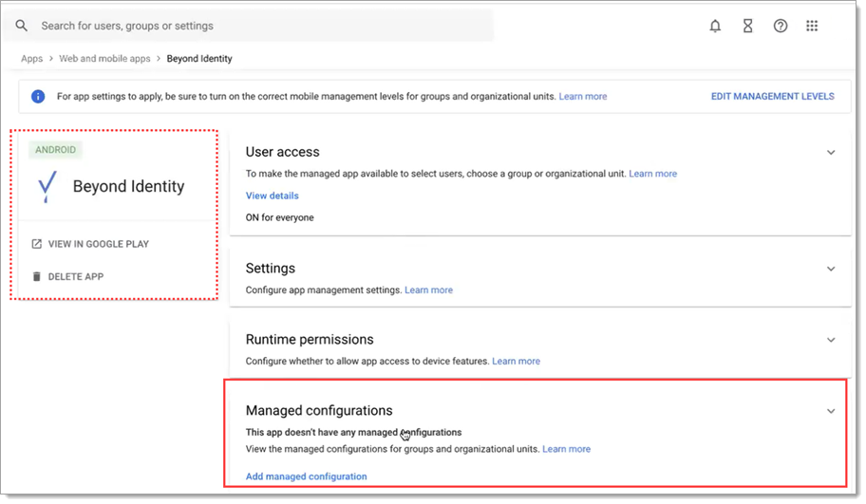
Task: Open the Google apps grid icon
Action: [x=812, y=27]
